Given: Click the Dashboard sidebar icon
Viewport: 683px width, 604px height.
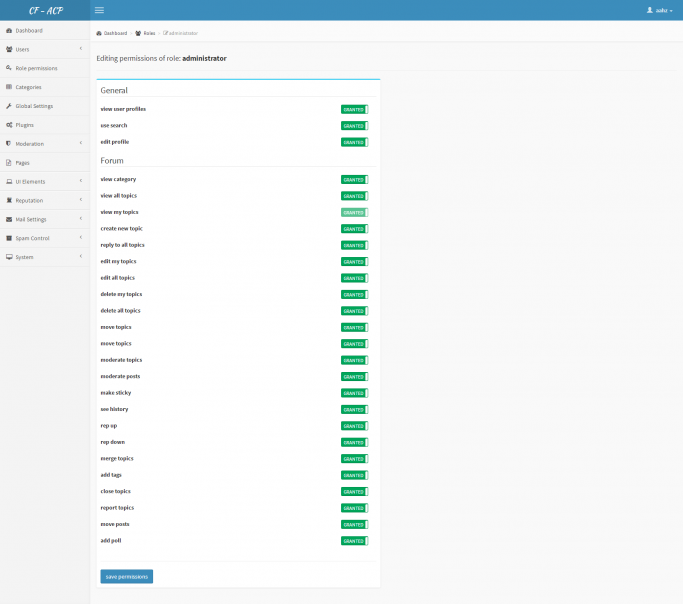Looking at the screenshot, I should click(9, 30).
